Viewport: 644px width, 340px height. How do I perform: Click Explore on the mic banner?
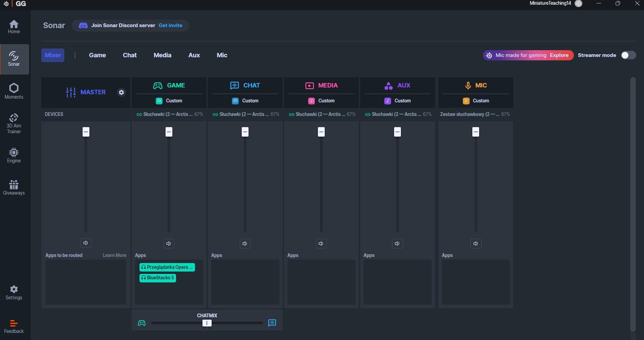tap(559, 55)
